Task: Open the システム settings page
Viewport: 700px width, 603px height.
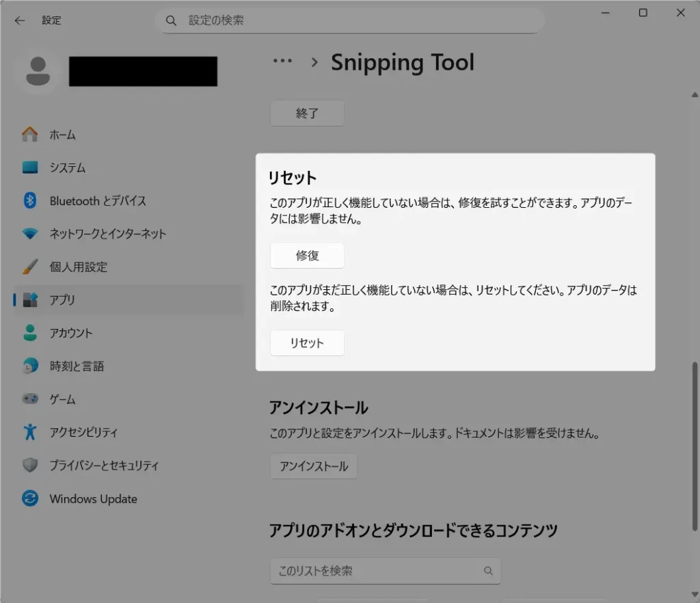Action: [x=129, y=167]
